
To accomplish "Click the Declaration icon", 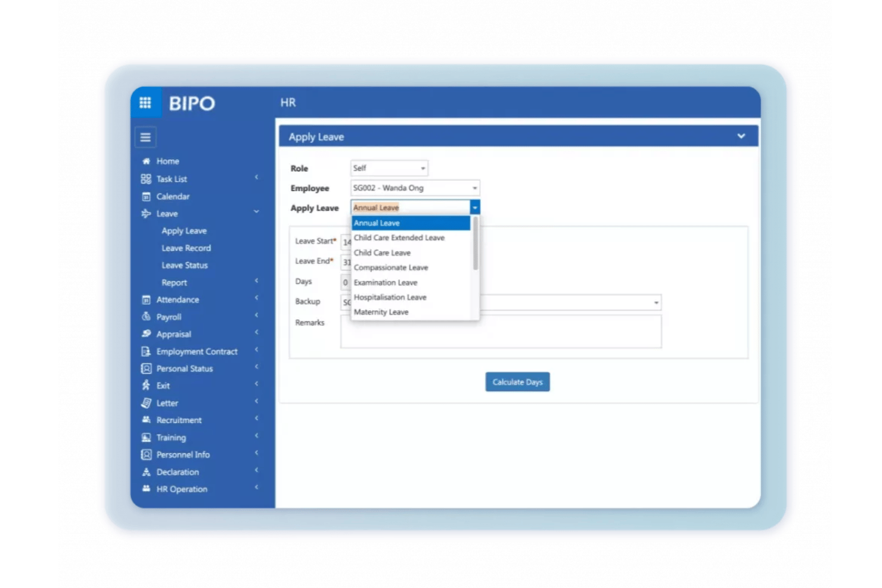I will pos(146,472).
